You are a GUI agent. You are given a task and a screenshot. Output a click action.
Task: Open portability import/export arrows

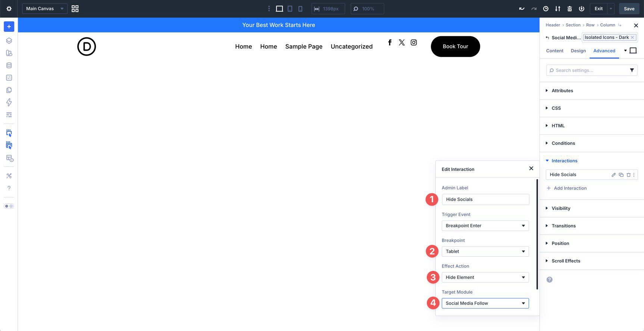pos(558,9)
